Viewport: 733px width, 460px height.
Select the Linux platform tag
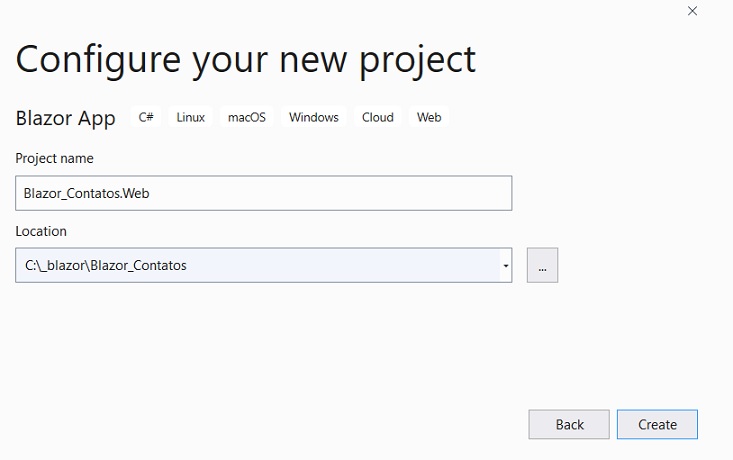tap(191, 117)
